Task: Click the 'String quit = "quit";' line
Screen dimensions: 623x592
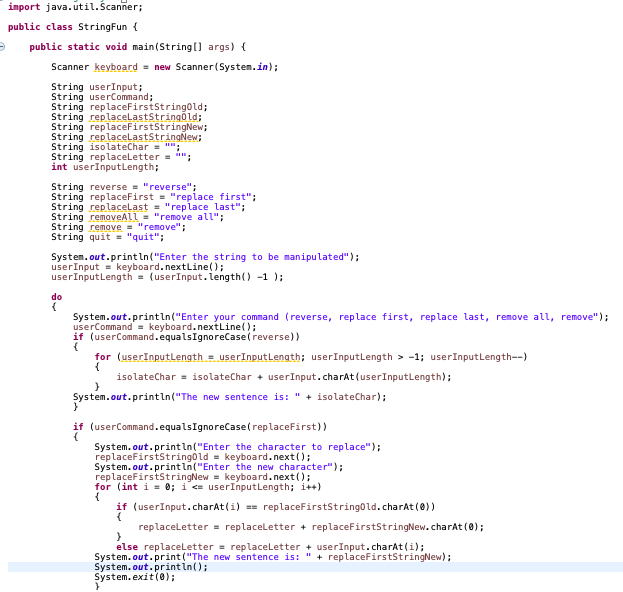Action: (107, 237)
